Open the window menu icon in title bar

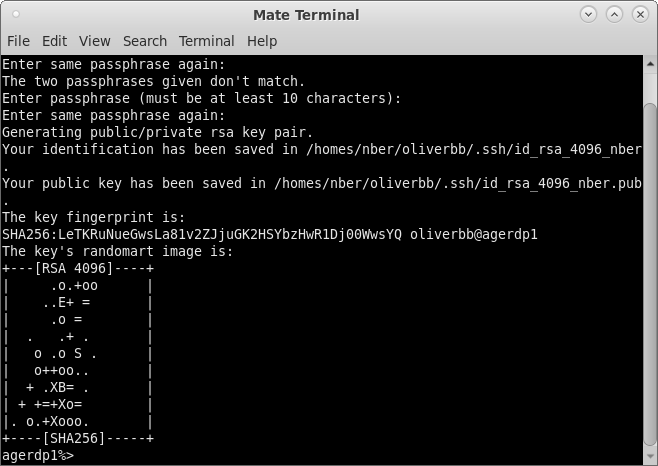16,15
